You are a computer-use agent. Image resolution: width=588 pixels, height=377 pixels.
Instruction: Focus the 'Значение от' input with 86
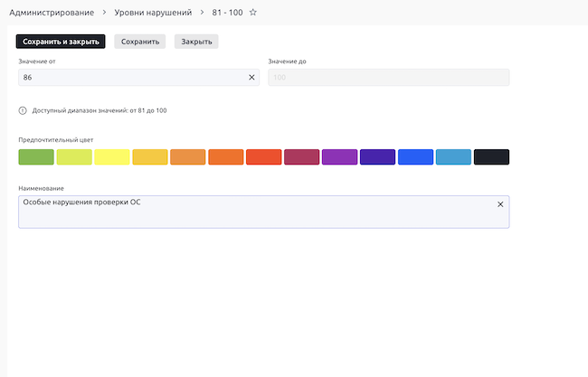[x=138, y=77]
